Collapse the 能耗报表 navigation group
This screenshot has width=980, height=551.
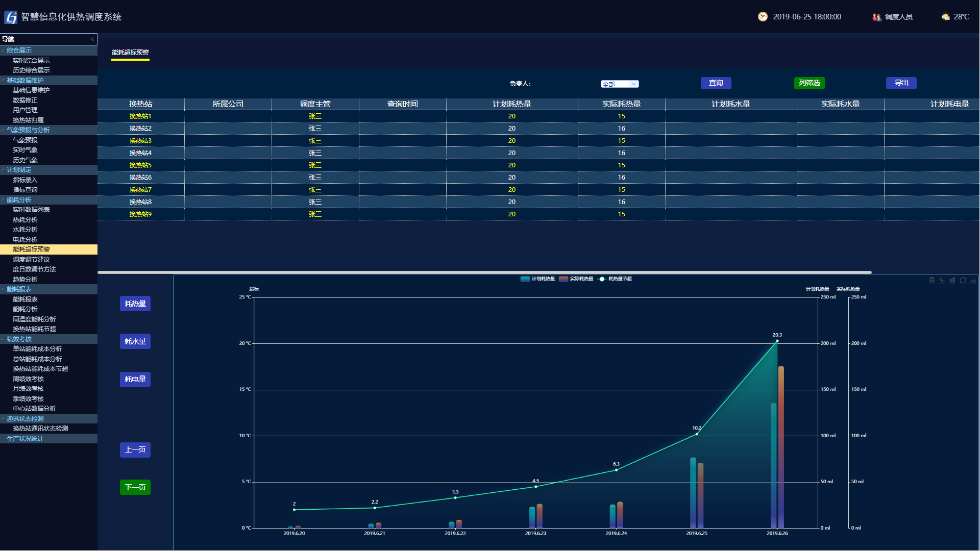(48, 289)
